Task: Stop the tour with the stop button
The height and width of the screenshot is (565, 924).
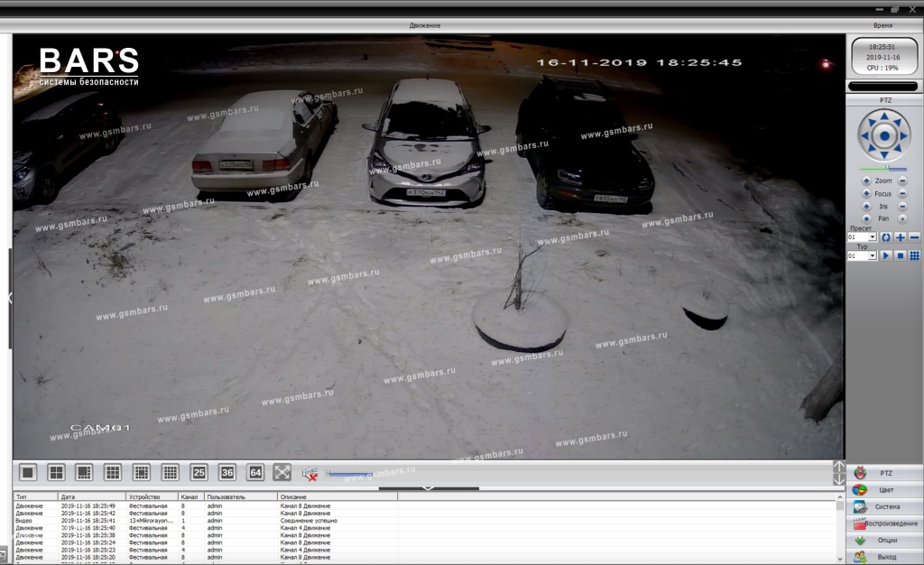Action: click(x=900, y=255)
